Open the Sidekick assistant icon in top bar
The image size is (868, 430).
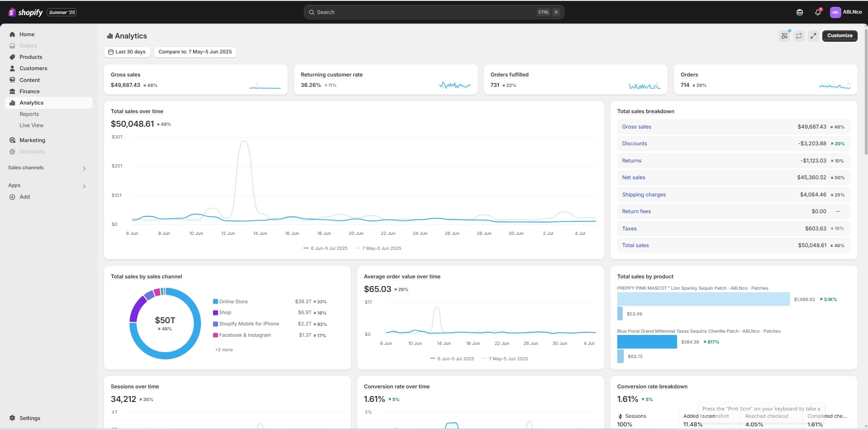(x=800, y=12)
